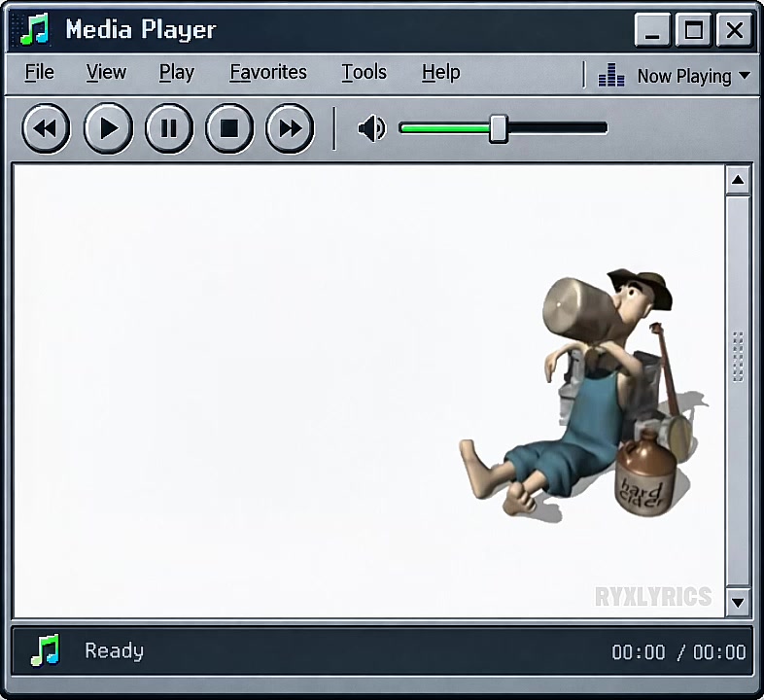
Task: Click the Ready status text
Action: click(114, 650)
